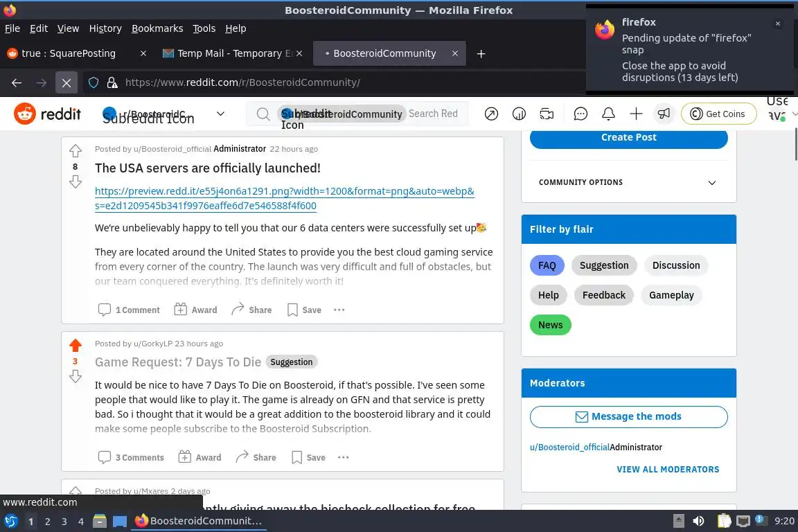
Task: Open the File menu
Action: (12, 28)
